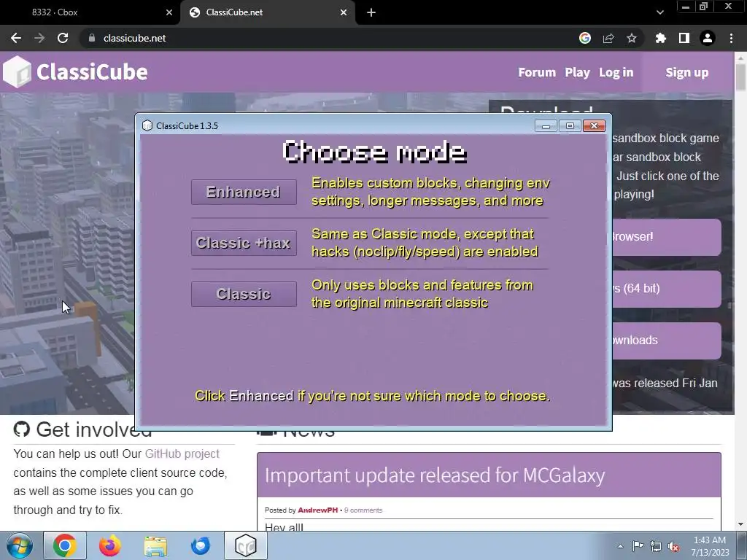Choose the Enhanced mode button
Image resolution: width=747 pixels, height=560 pixels.
click(244, 192)
